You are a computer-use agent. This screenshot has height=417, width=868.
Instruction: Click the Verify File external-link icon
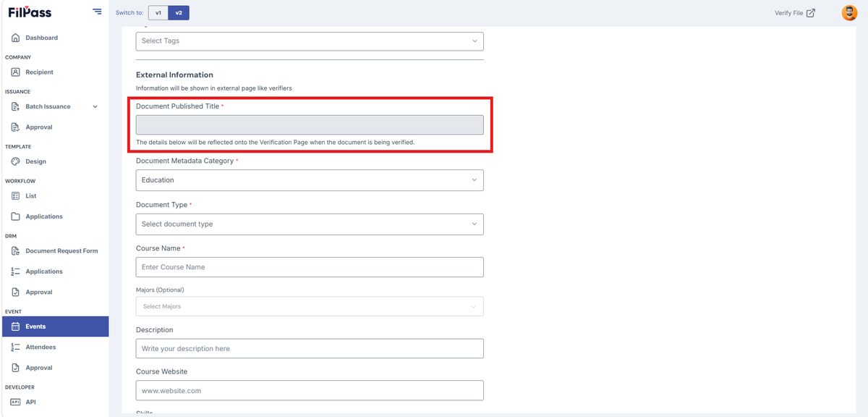pyautogui.click(x=811, y=12)
